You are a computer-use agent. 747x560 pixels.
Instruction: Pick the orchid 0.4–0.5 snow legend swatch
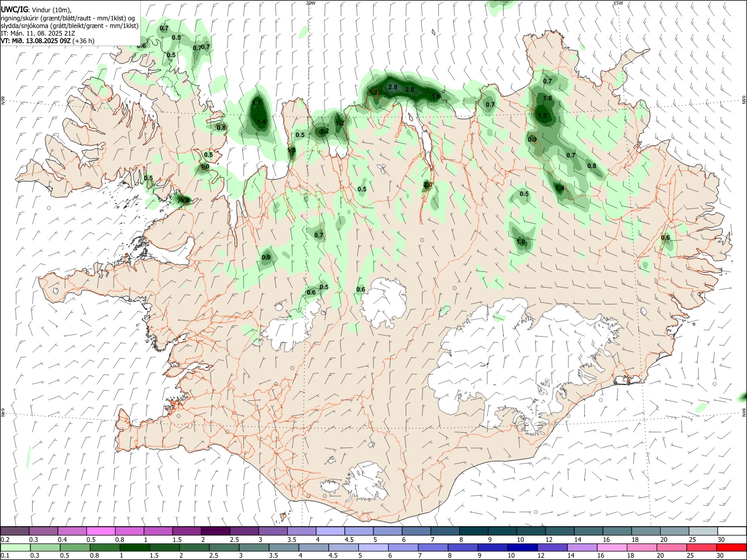(72, 531)
